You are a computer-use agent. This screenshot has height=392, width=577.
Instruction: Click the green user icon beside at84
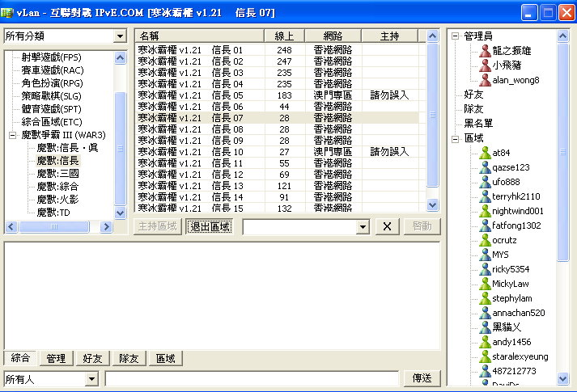[x=484, y=152]
